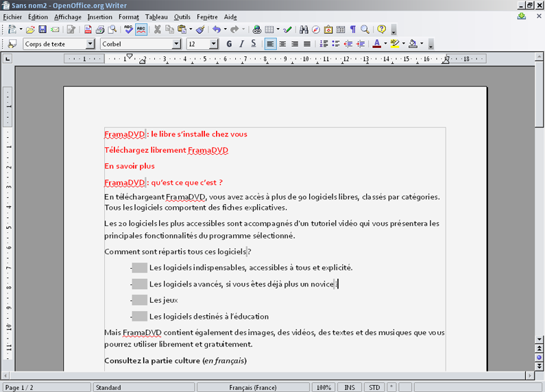Open the Édition menu

tap(38, 17)
